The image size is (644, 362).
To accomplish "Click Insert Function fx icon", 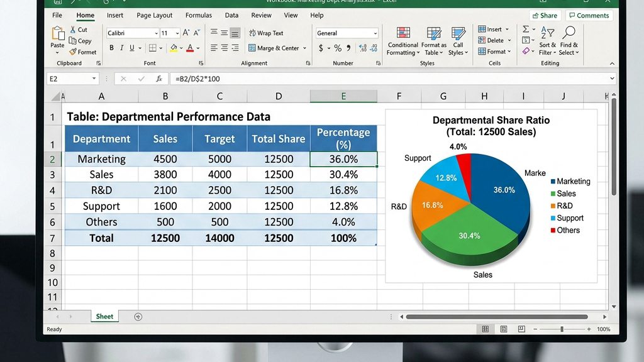I will pyautogui.click(x=159, y=79).
